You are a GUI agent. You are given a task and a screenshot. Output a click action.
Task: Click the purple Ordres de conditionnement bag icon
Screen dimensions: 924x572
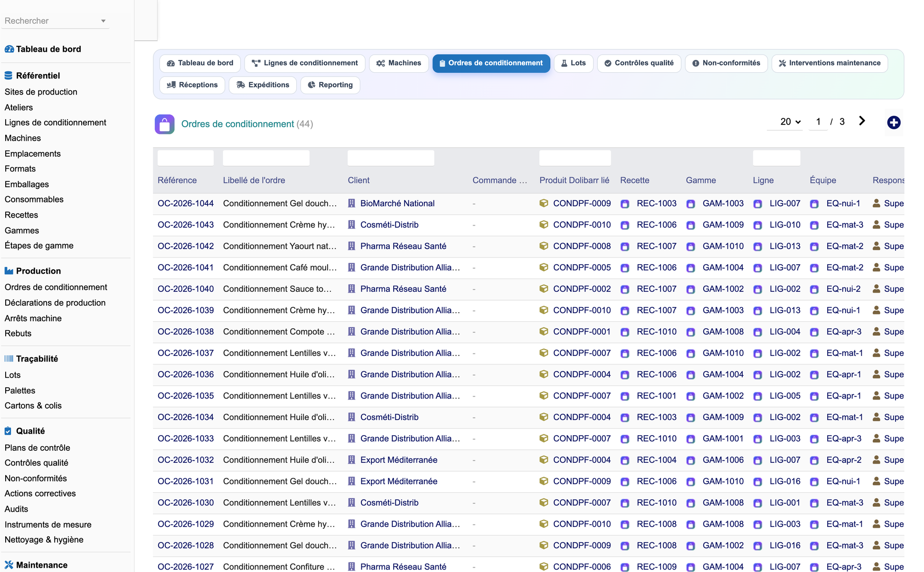point(164,124)
